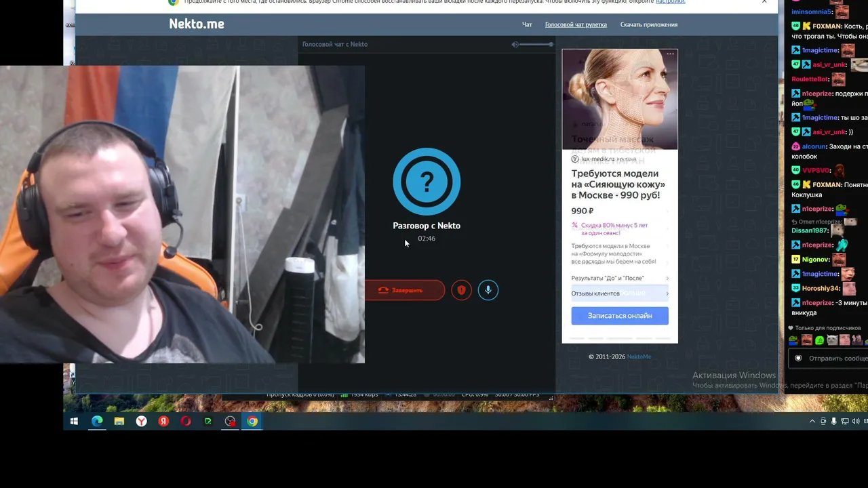Open Windows Start menu
Viewport: 868px width, 488px height.
coord(75,422)
